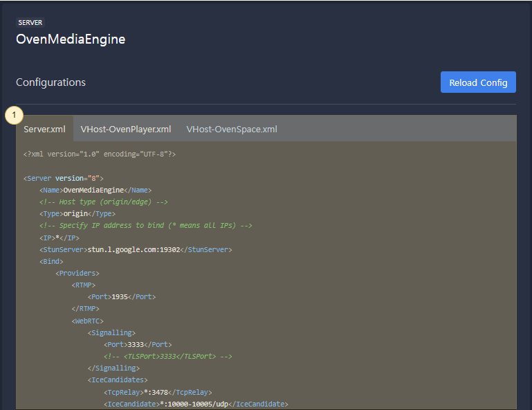Viewport: 532px width, 410px height.
Task: Click the opening Bind tag
Action: click(x=51, y=262)
